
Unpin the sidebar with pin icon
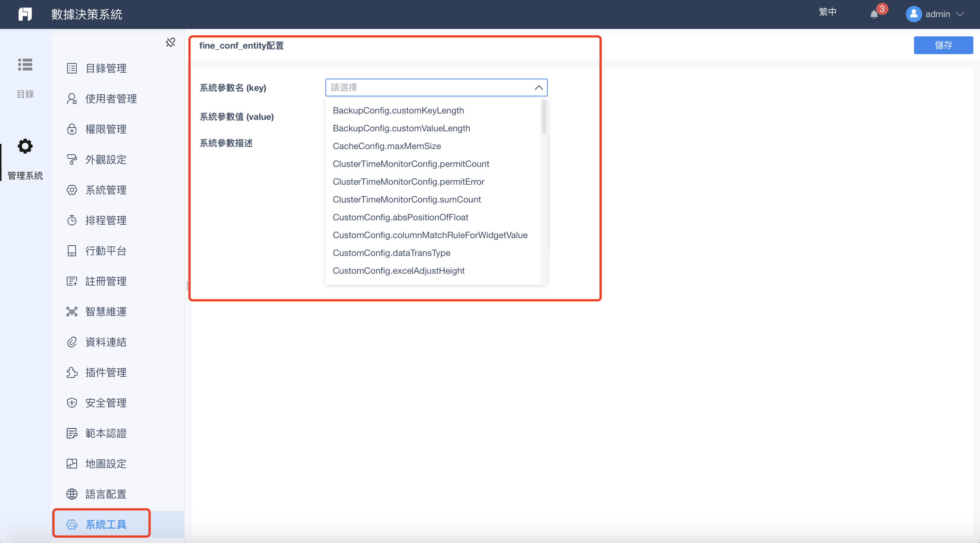[170, 42]
